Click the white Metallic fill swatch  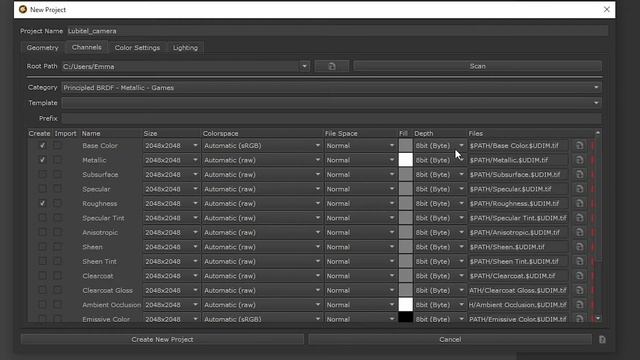(405, 160)
